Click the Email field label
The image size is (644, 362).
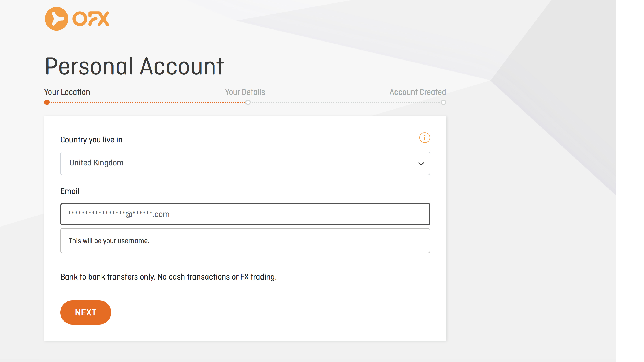tap(70, 191)
